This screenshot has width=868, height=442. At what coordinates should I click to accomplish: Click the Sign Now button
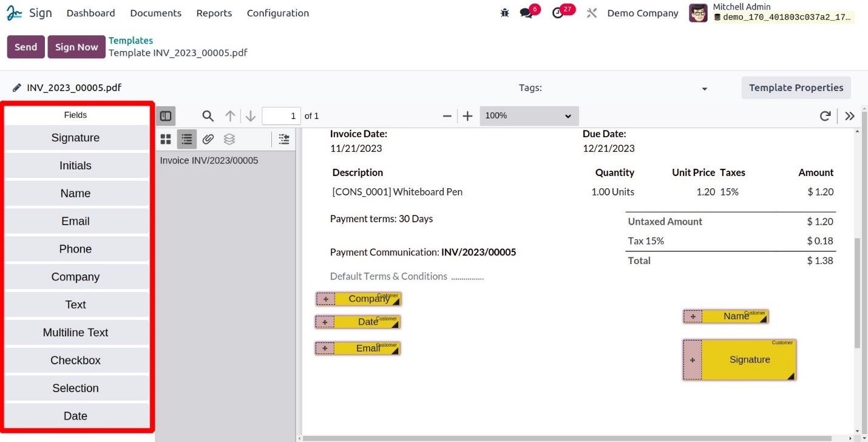pyautogui.click(x=76, y=47)
